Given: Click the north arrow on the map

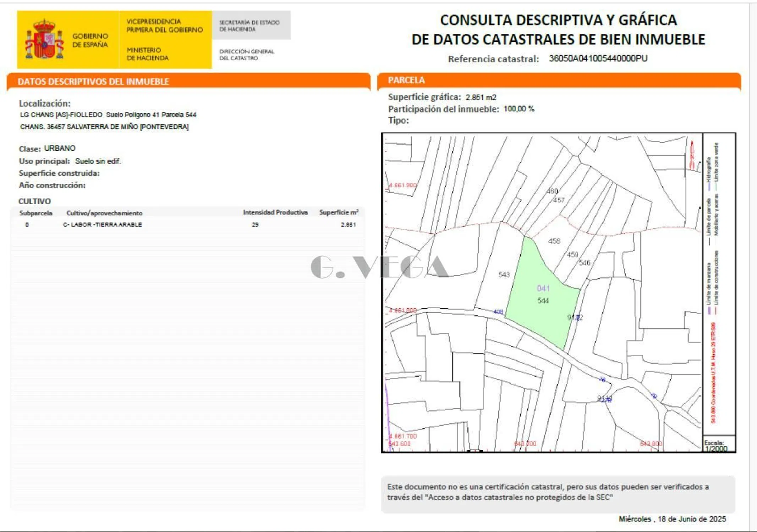Looking at the screenshot, I should tap(692, 155).
